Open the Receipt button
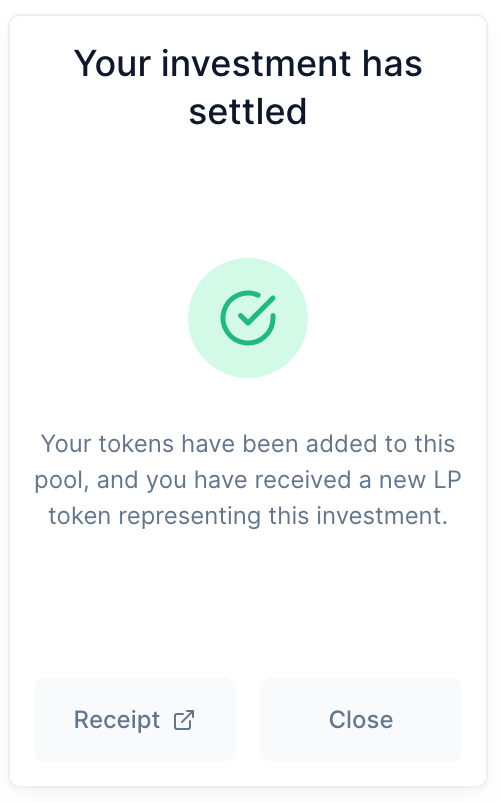The height and width of the screenshot is (802, 500). [135, 720]
